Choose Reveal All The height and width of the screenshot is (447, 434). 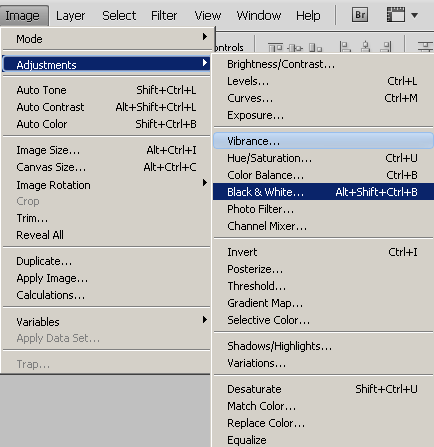click(106, 235)
